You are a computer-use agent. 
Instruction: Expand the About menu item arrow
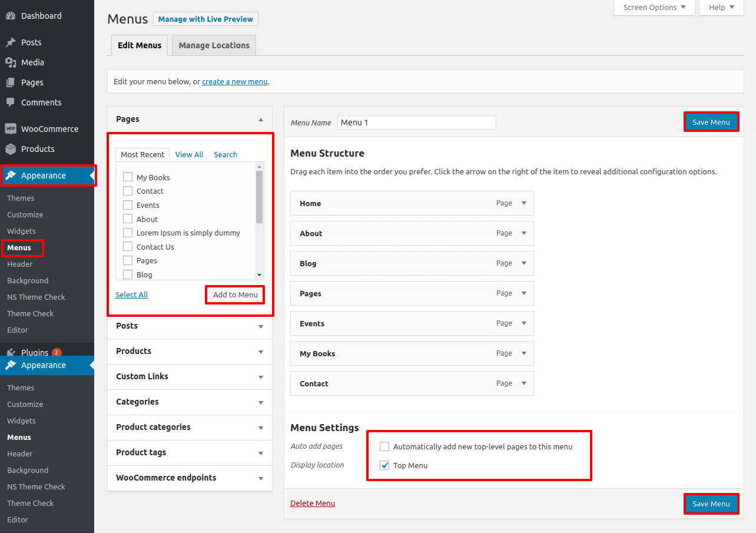click(524, 233)
